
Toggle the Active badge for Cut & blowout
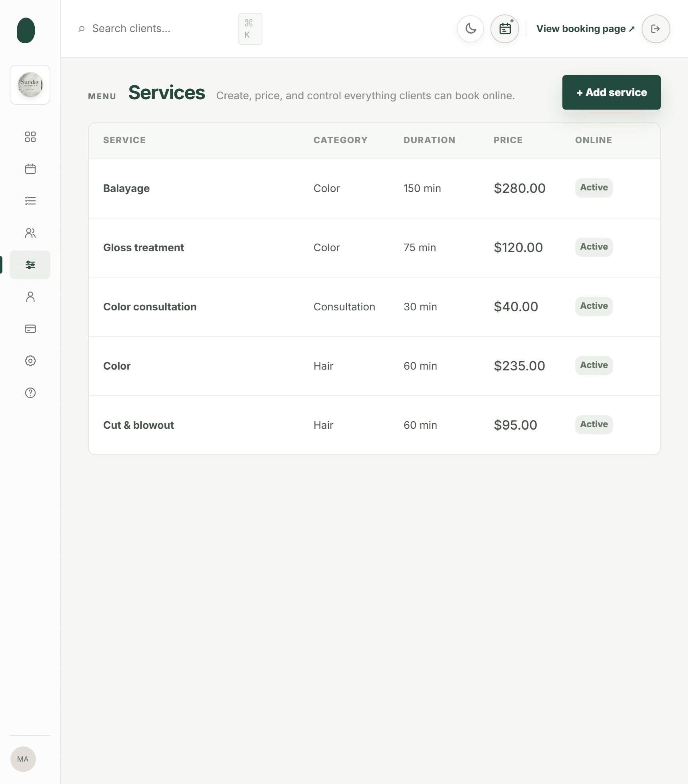(x=594, y=424)
